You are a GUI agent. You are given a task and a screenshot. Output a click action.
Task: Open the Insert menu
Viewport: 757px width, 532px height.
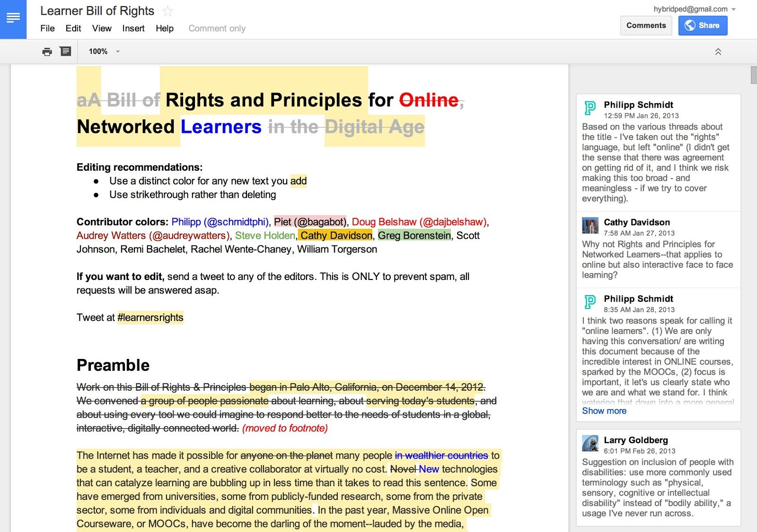click(133, 28)
